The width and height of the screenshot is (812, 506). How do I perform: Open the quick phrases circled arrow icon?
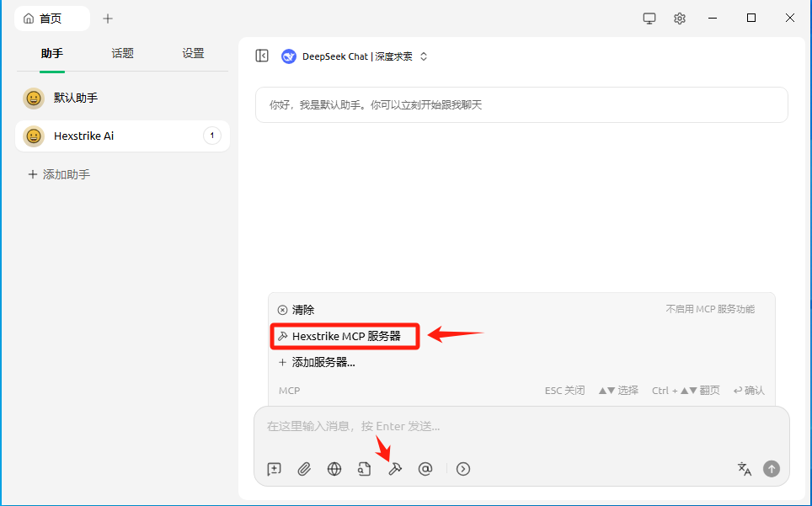pyautogui.click(x=462, y=469)
